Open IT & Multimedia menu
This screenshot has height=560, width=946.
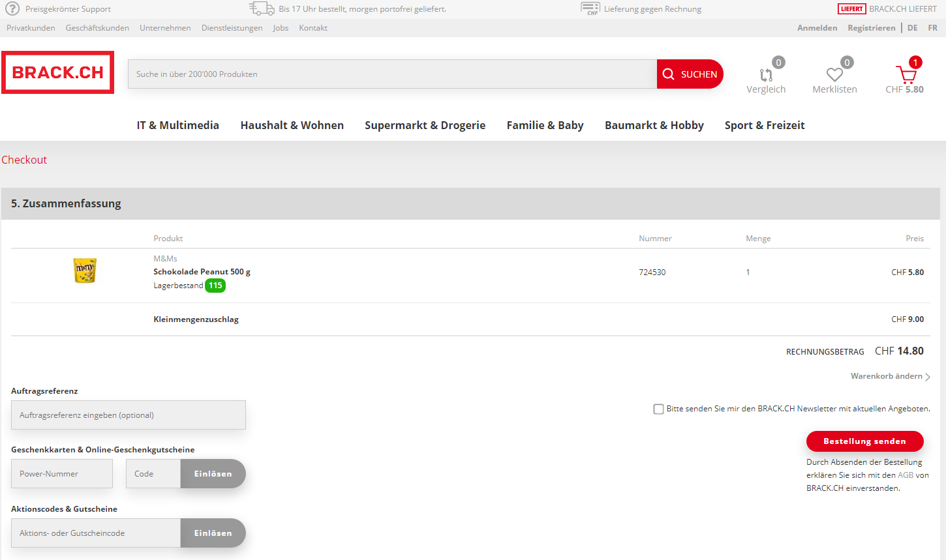[177, 125]
